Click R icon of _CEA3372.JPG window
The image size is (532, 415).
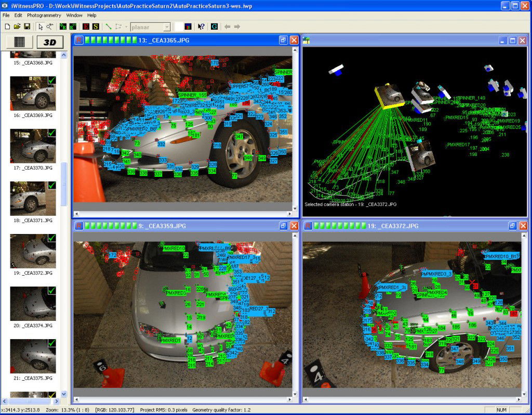[308, 226]
